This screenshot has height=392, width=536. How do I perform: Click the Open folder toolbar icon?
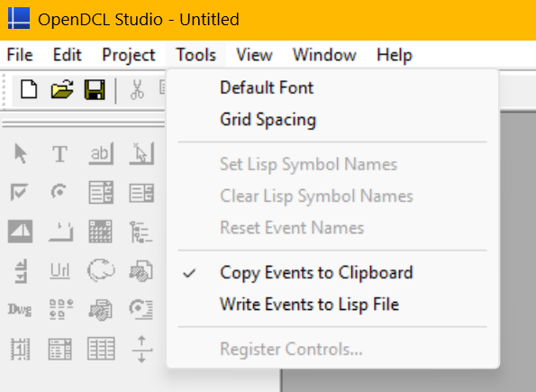(62, 89)
